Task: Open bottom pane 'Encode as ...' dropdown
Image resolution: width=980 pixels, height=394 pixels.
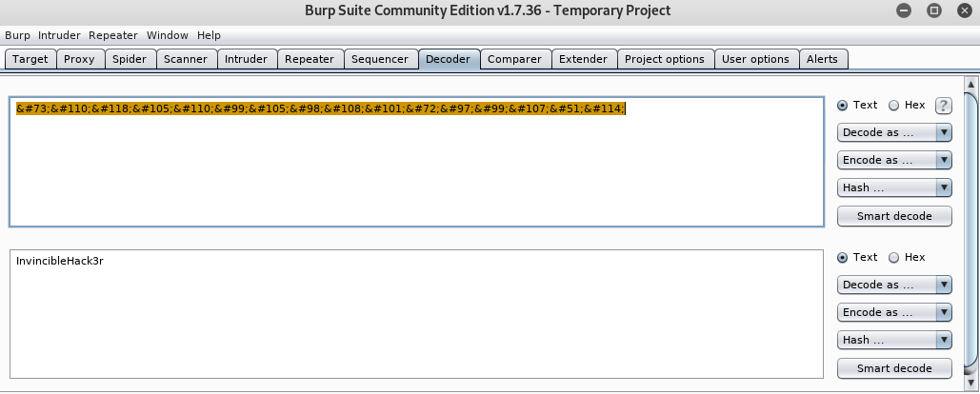Action: pyautogui.click(x=894, y=312)
